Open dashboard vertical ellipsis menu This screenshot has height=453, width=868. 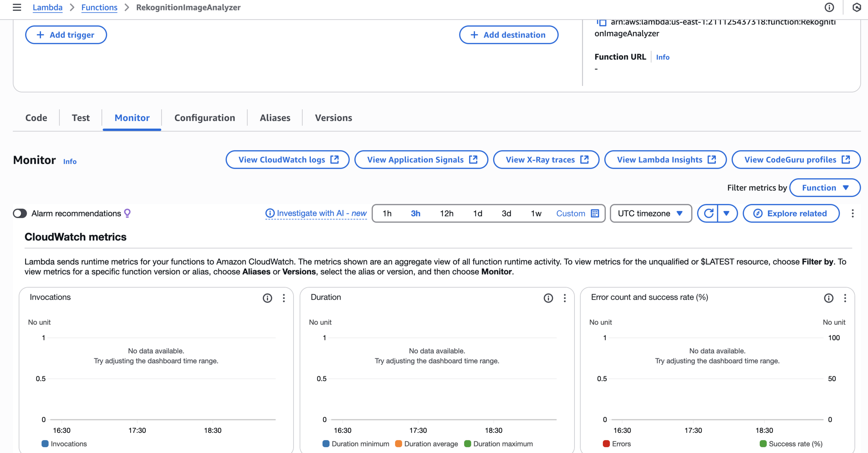852,213
